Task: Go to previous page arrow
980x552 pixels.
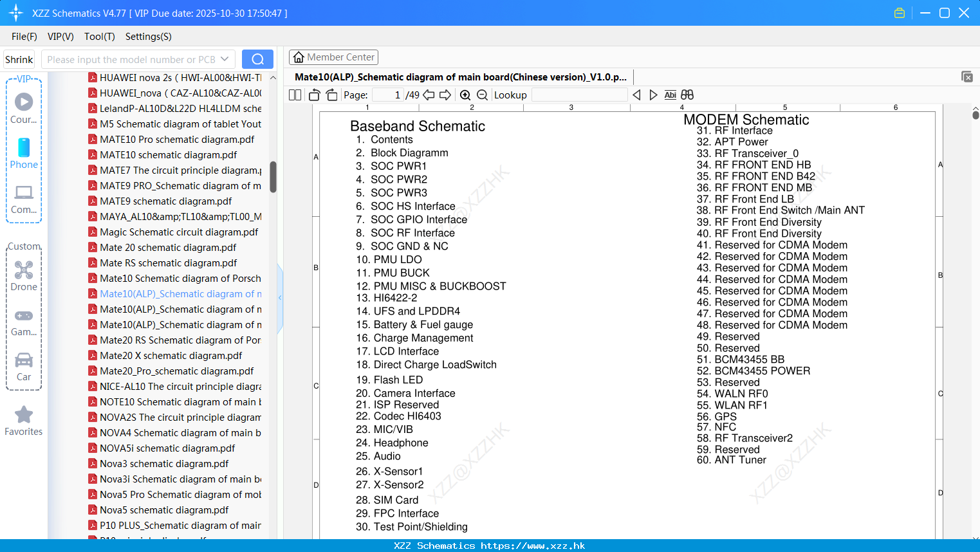Action: click(x=429, y=95)
